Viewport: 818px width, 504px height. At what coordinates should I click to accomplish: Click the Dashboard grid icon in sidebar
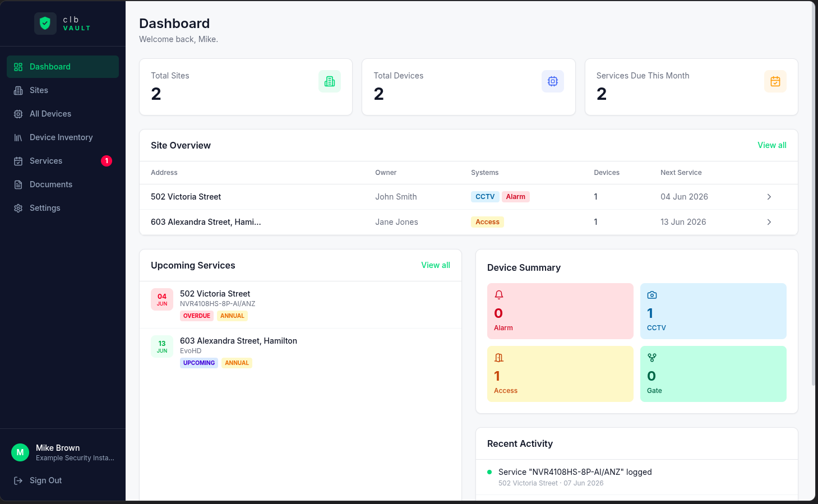(18, 67)
